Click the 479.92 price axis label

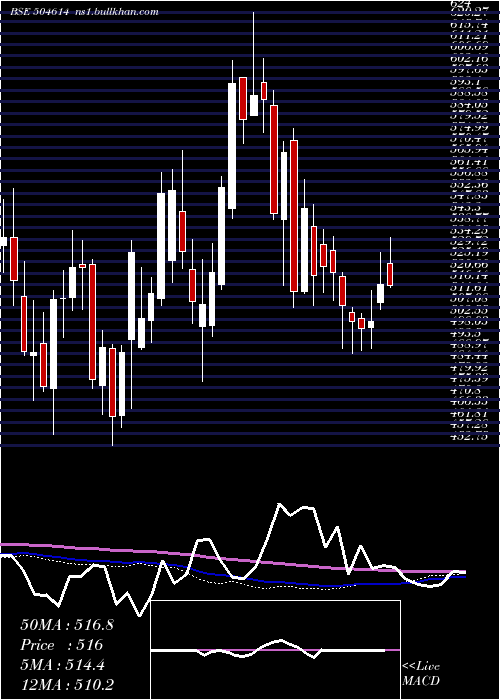[468, 369]
